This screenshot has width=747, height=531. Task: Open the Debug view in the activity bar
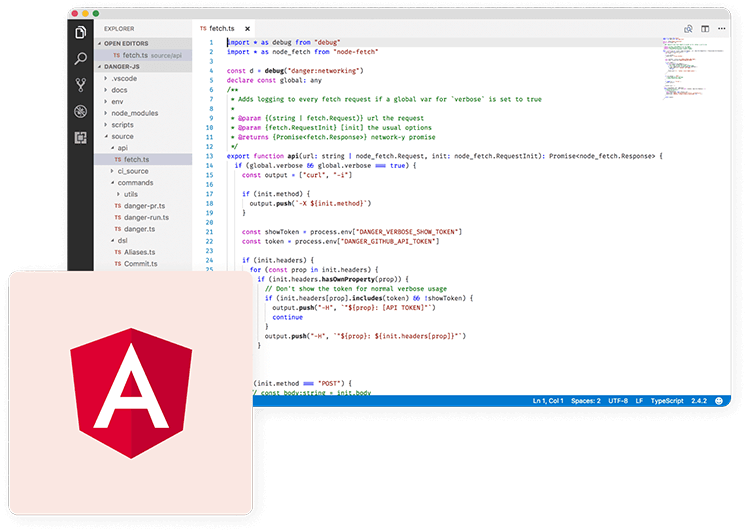(x=81, y=112)
